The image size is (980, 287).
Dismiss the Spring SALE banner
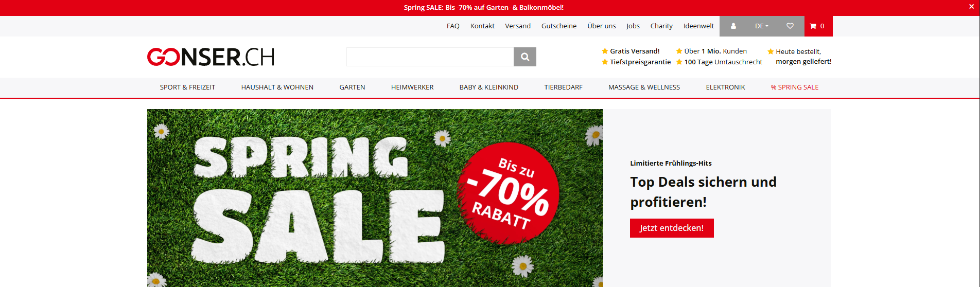point(971,7)
